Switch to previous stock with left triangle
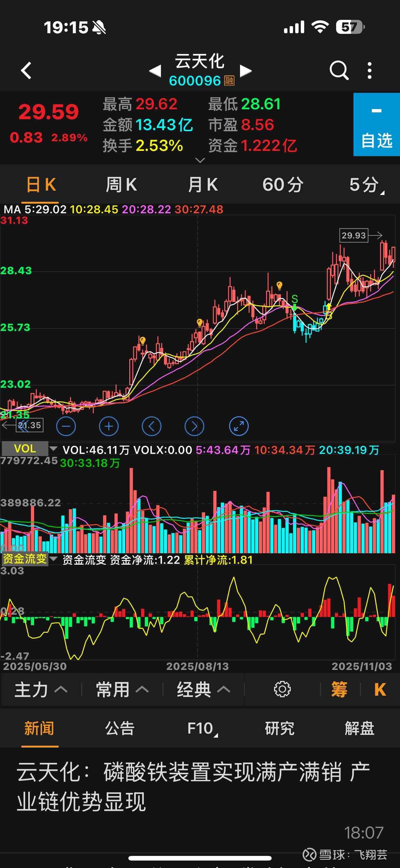Viewport: 400px width, 868px height. tap(155, 71)
